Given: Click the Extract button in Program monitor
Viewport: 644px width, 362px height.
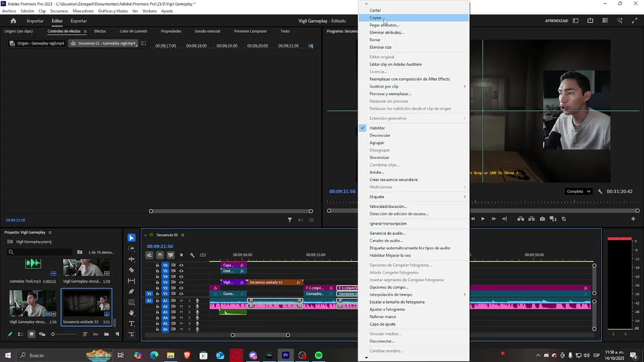Looking at the screenshot, I should (531, 219).
